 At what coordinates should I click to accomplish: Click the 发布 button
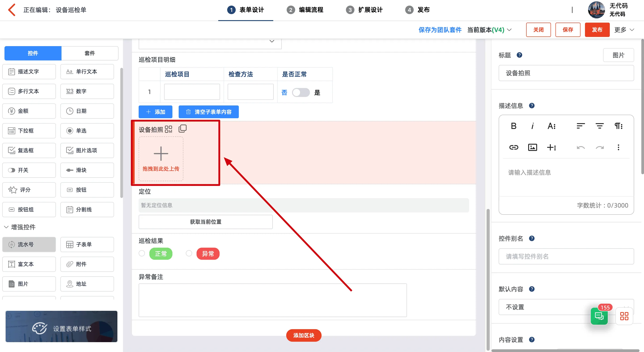(597, 30)
